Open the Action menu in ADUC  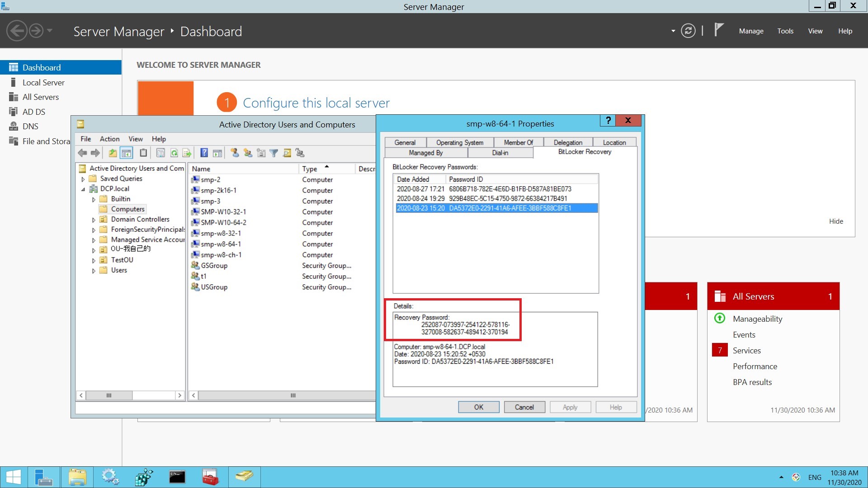(x=109, y=139)
